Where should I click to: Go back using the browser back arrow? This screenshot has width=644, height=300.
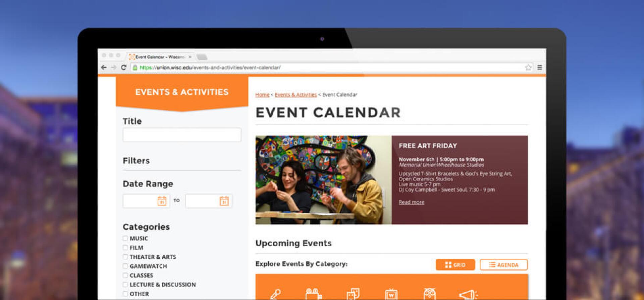(104, 68)
